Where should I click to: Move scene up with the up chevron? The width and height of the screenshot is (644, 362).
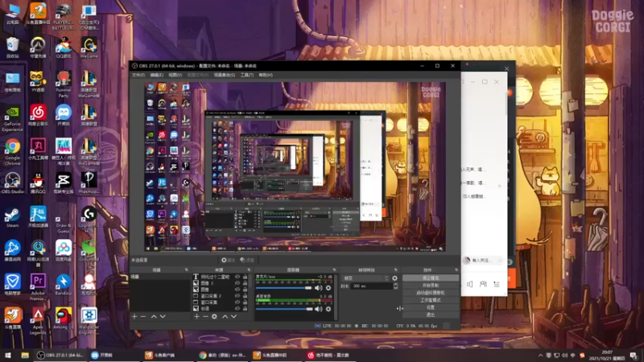point(154,316)
